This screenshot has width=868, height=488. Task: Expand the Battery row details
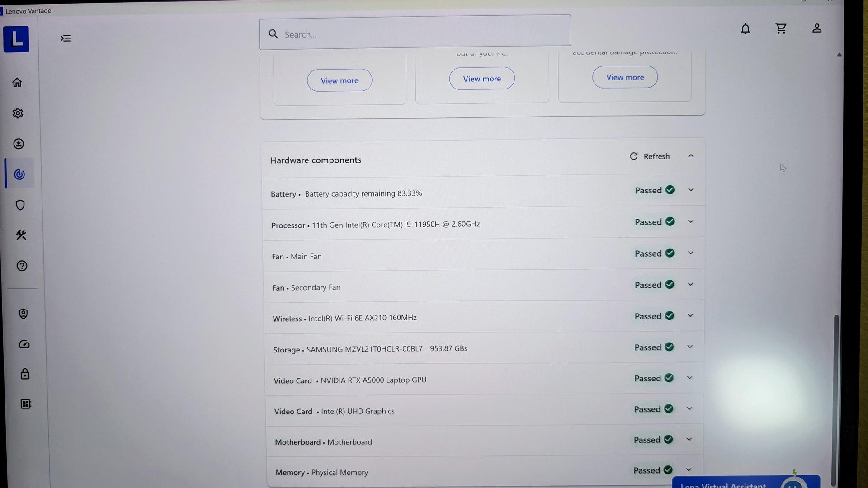click(x=691, y=190)
